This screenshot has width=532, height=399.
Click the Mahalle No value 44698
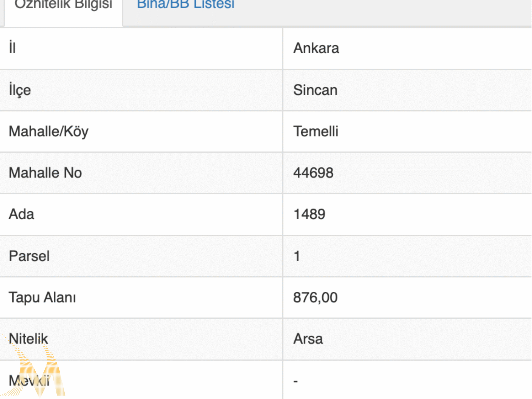click(x=313, y=173)
